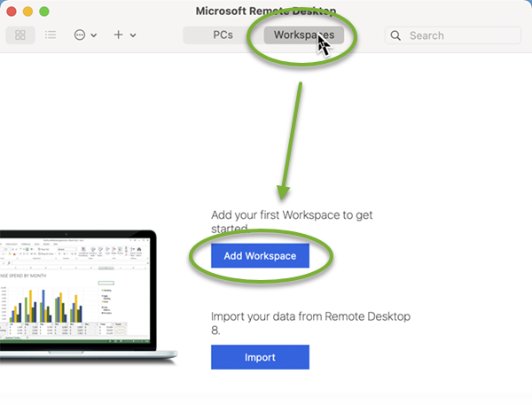Viewport: 532px width, 405px height.
Task: Expand the chevron beside ellipsis icon
Action: pyautogui.click(x=94, y=35)
